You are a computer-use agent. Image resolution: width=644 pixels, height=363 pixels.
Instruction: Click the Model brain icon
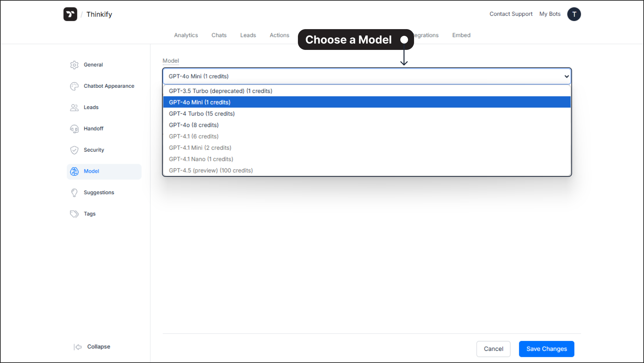pyautogui.click(x=74, y=171)
